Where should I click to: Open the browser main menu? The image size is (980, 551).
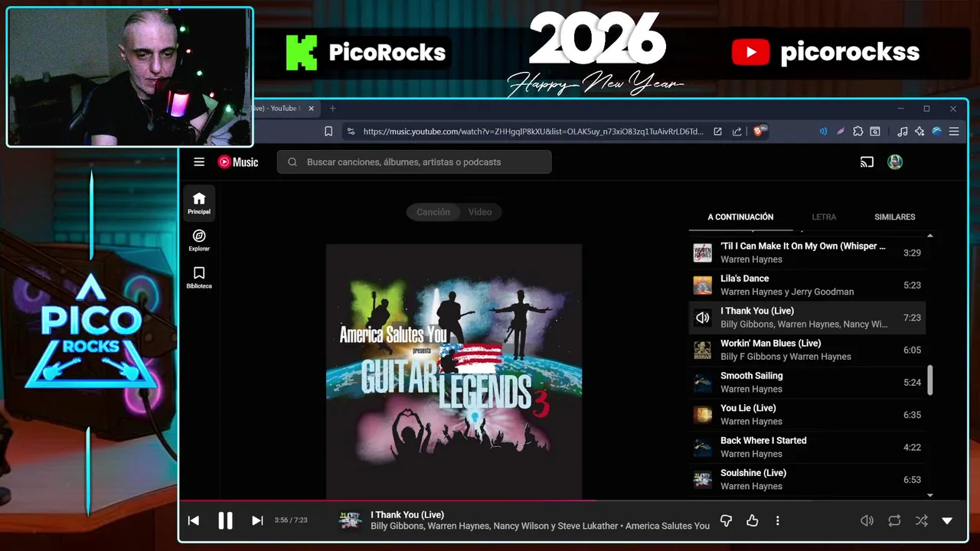[954, 132]
